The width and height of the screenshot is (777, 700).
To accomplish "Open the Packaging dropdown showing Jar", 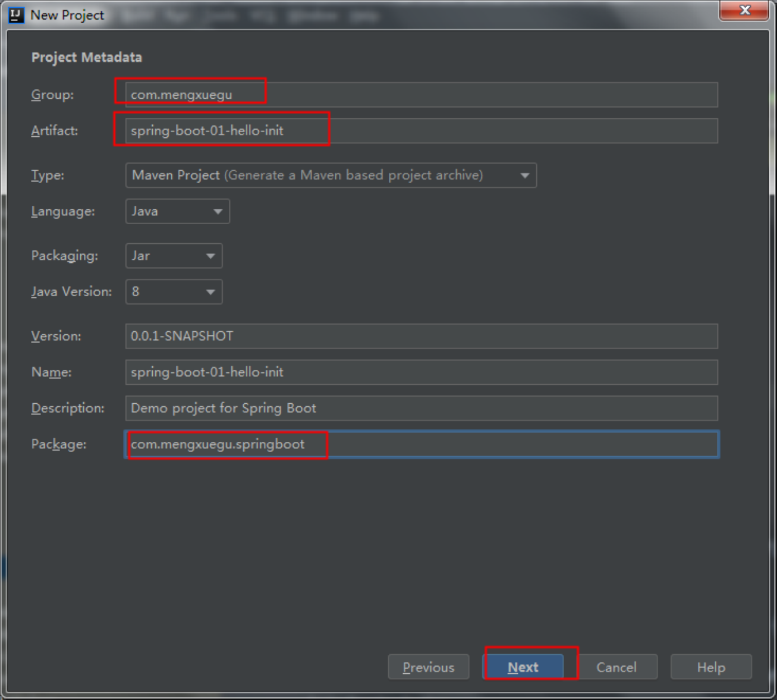I will (x=174, y=256).
